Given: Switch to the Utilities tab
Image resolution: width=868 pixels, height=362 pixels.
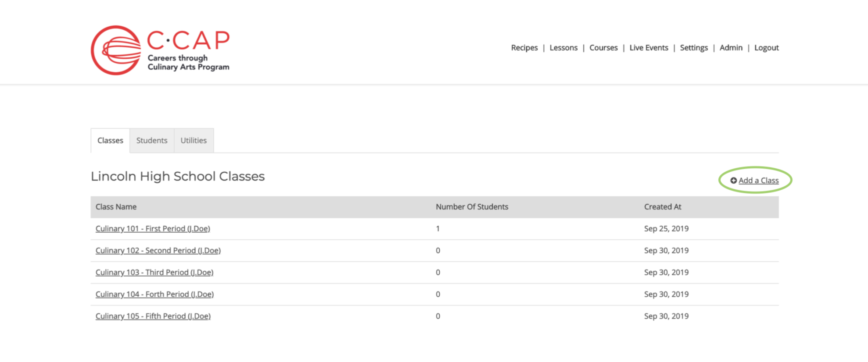Looking at the screenshot, I should (194, 141).
